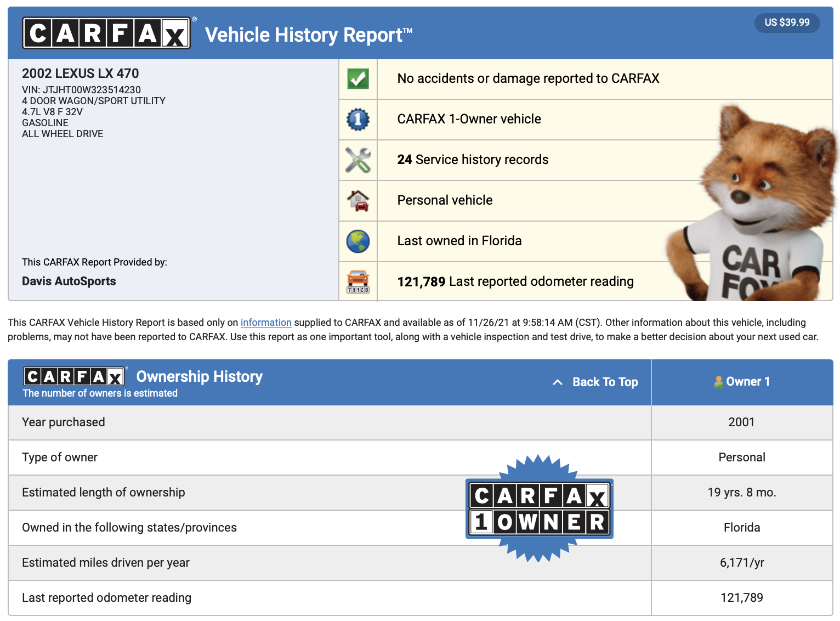Click the VIN: JTJHT00W323514230 text
The width and height of the screenshot is (840, 621).
click(81, 90)
